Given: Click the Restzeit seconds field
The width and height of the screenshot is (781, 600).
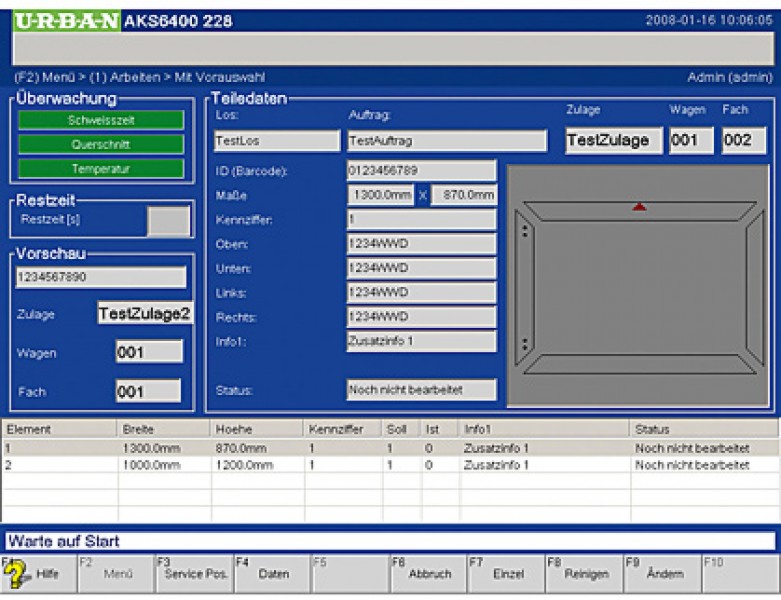Looking at the screenshot, I should click(169, 221).
